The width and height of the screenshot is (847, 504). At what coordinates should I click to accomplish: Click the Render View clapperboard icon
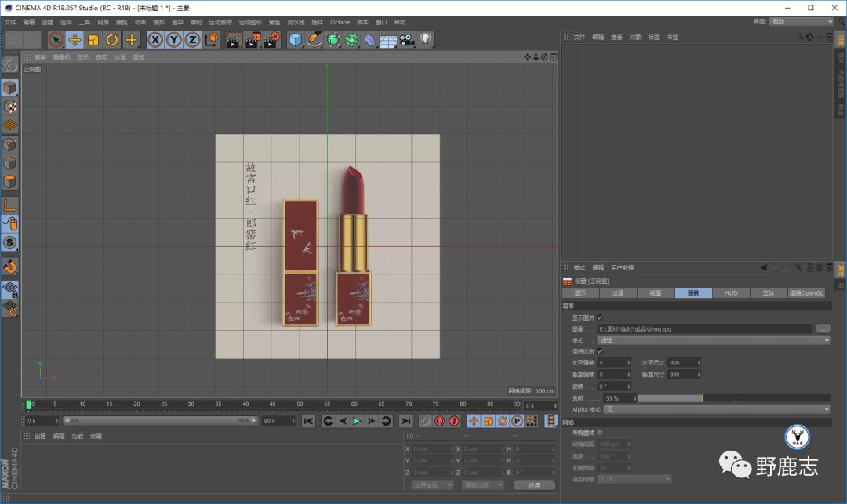click(x=233, y=40)
